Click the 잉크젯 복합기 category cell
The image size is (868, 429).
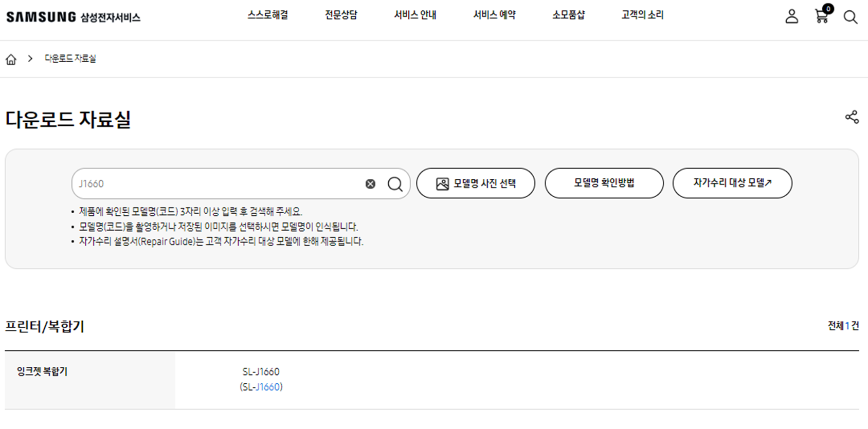90,380
